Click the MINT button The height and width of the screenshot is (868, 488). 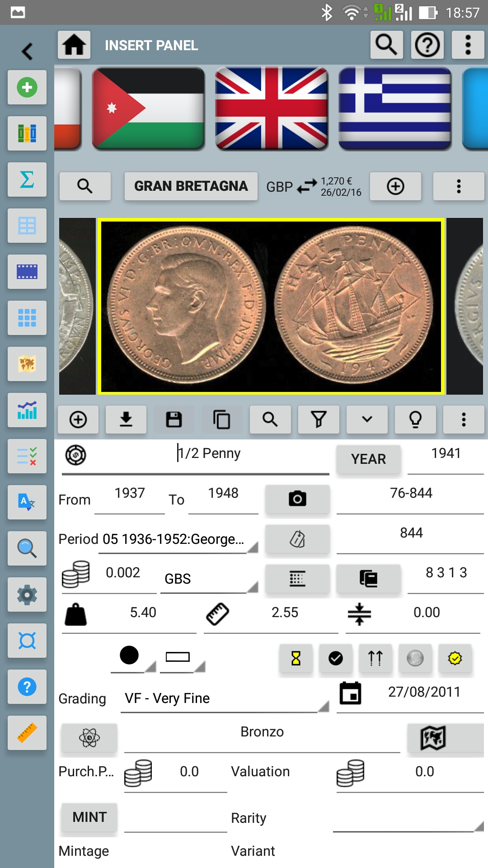(x=89, y=817)
